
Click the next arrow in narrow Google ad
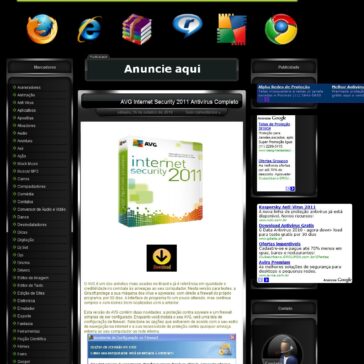[x=292, y=189]
